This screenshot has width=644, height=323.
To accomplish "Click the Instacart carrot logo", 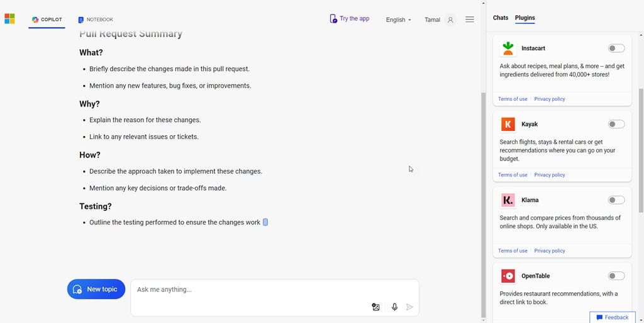I will coord(508,48).
